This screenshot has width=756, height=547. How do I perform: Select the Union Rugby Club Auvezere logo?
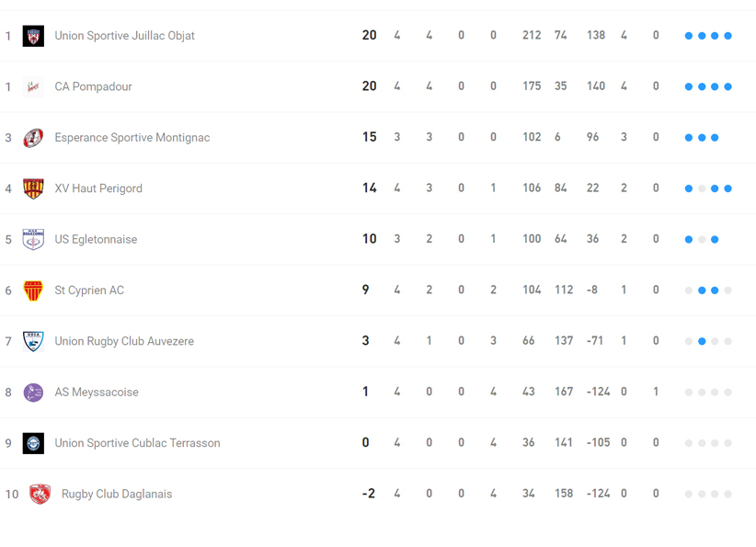pos(33,341)
